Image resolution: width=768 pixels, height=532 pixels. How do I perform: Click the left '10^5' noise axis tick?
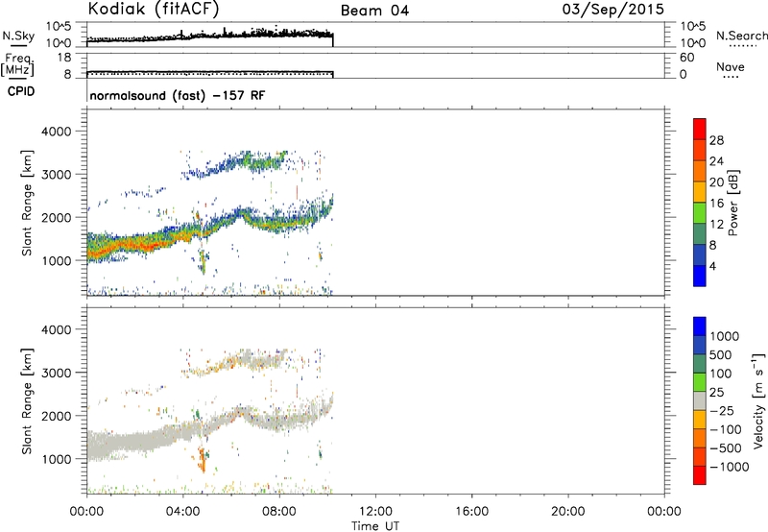(x=59, y=27)
